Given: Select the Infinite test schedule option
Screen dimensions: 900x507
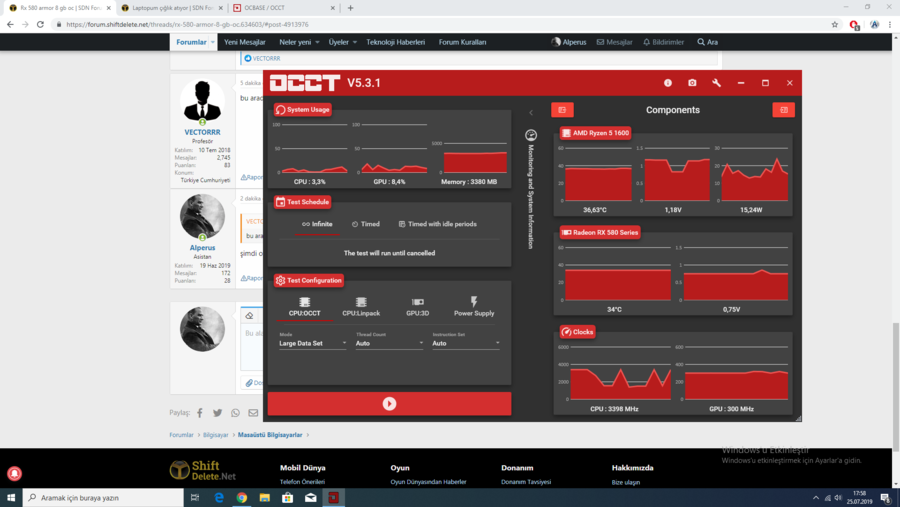Looking at the screenshot, I should click(x=317, y=224).
